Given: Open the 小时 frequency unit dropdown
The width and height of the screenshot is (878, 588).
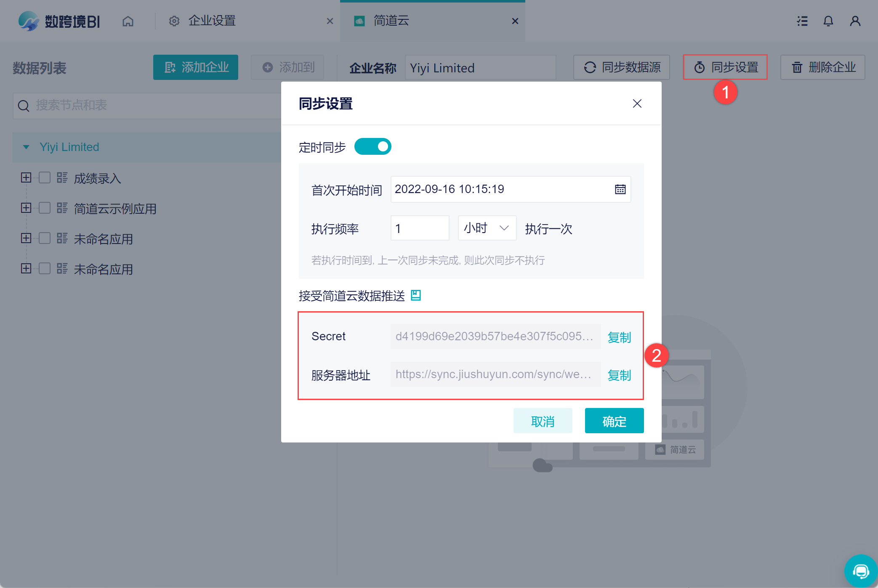Looking at the screenshot, I should [x=487, y=228].
